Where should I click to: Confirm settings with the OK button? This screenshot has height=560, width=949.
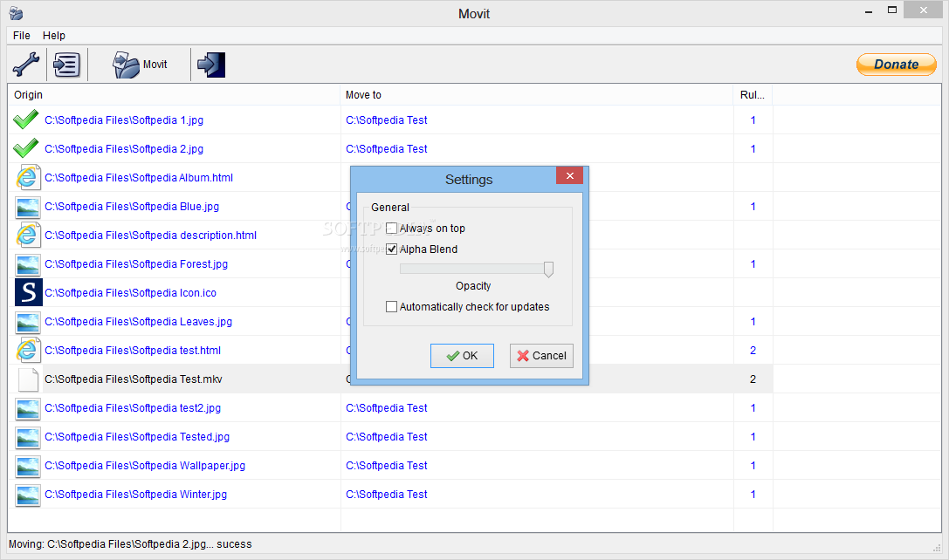point(462,356)
